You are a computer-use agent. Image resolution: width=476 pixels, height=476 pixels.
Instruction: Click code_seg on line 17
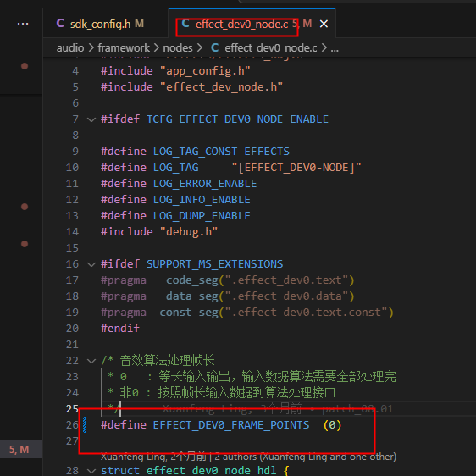[x=192, y=280]
